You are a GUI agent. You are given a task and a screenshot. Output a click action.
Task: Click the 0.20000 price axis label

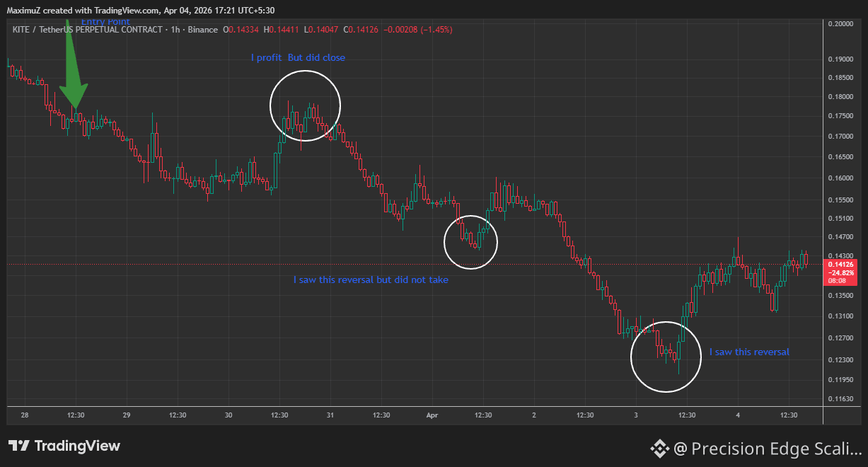coord(840,23)
